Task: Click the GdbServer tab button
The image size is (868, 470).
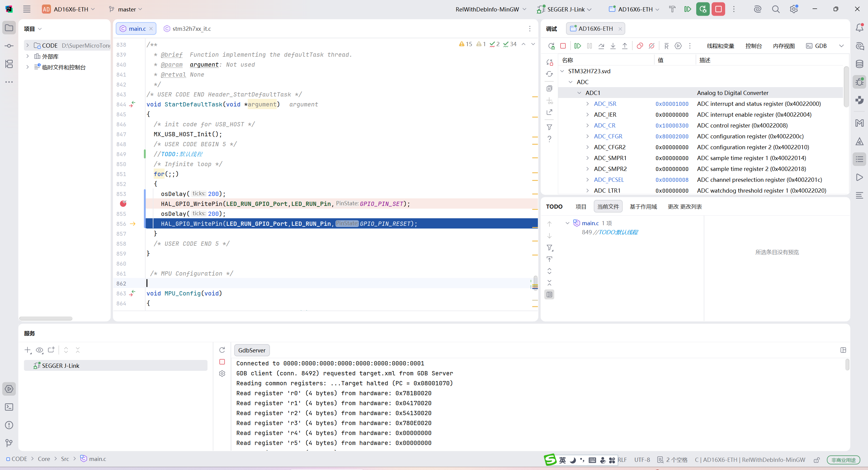Action: point(252,350)
